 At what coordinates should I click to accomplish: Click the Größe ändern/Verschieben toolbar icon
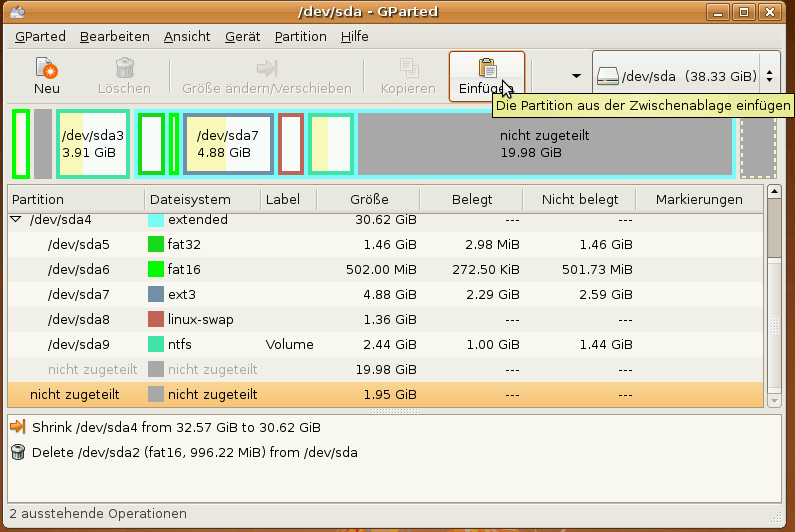tap(266, 68)
